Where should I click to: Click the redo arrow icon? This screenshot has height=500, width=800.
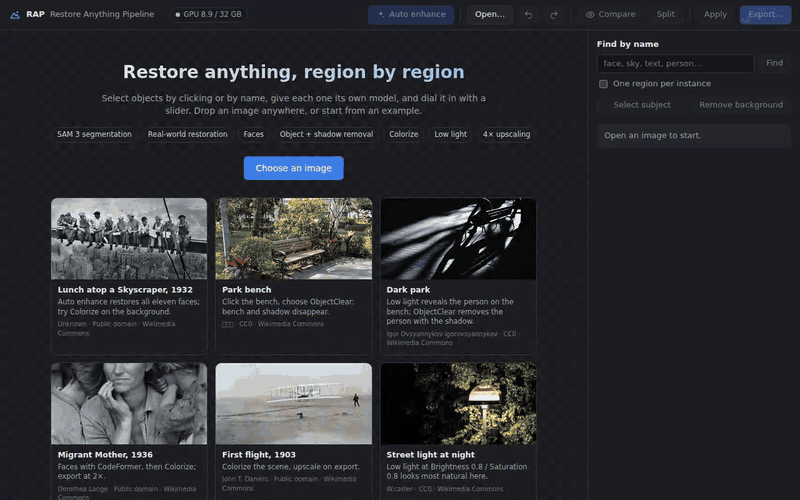[554, 14]
